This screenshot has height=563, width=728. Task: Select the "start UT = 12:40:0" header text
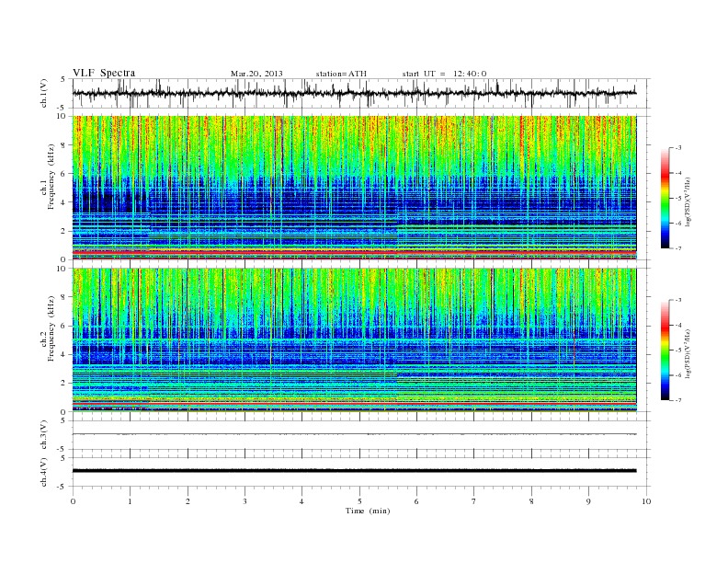444,74
